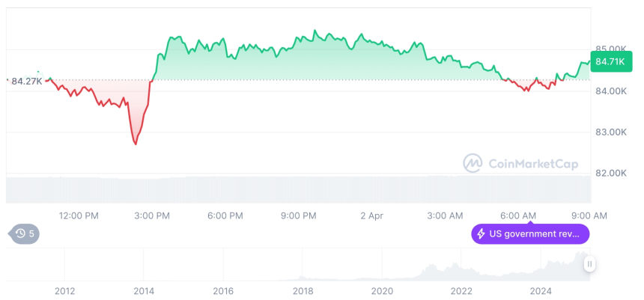Click the lowest red dip on the chart
The image size is (644, 300).
click(136, 143)
